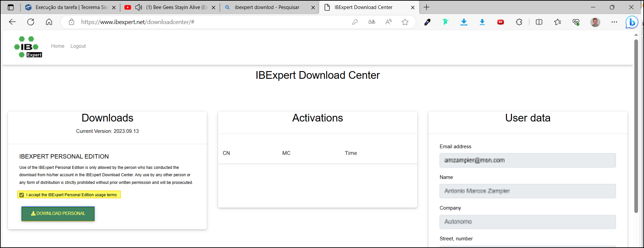Switch to Execução da tarefa tab
The image size is (644, 248).
coord(71,7)
